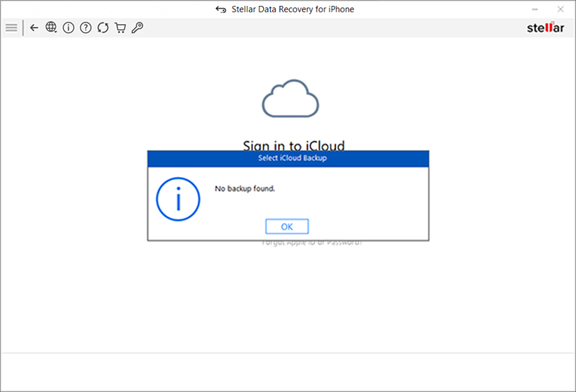Open the language globe icon
The image size is (576, 392).
(x=51, y=27)
